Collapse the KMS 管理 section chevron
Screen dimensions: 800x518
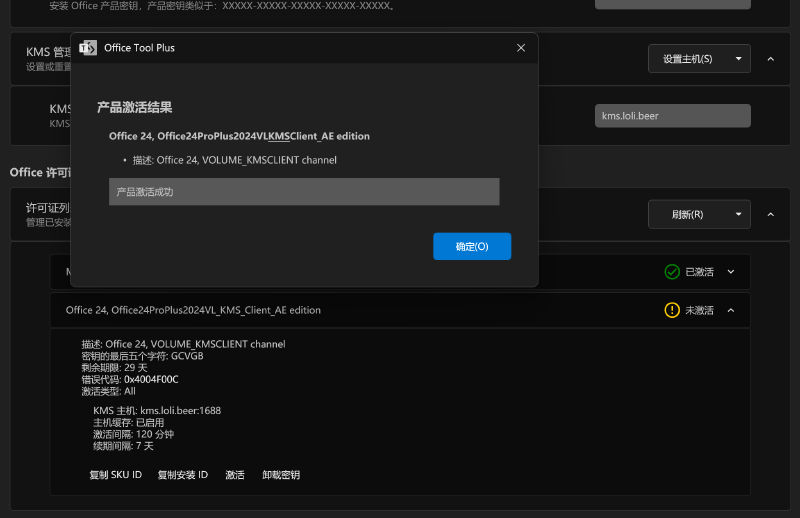pos(770,59)
